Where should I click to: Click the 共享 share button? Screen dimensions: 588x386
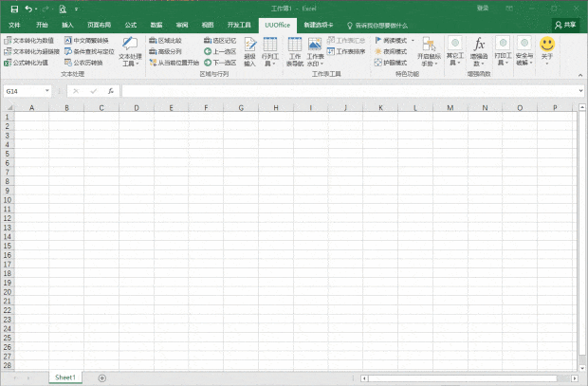coord(565,25)
